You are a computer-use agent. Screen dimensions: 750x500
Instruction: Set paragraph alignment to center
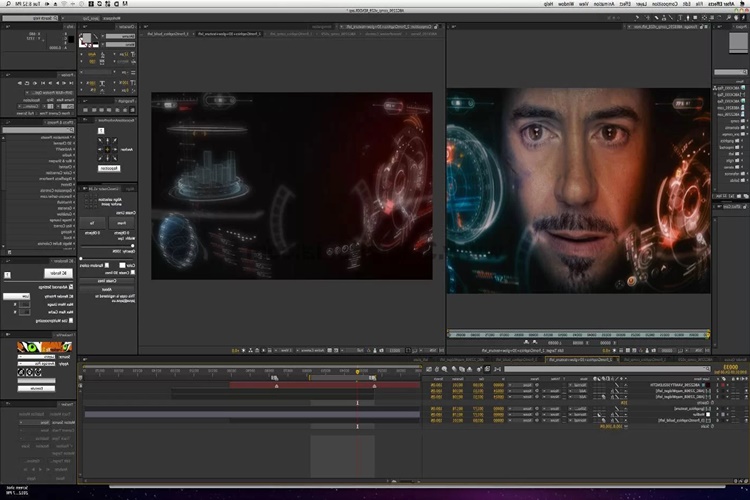(x=125, y=110)
